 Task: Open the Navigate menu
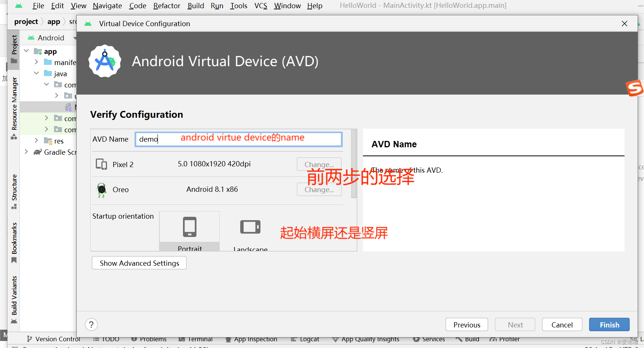click(107, 6)
